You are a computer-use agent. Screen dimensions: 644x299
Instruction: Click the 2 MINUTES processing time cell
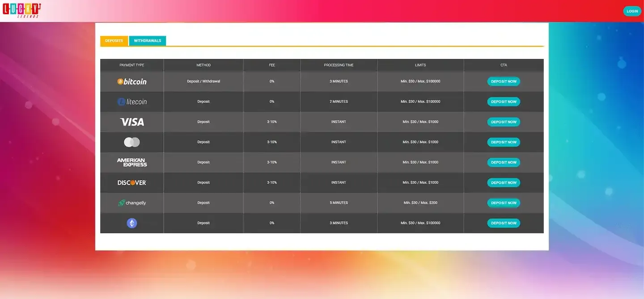coord(339,102)
